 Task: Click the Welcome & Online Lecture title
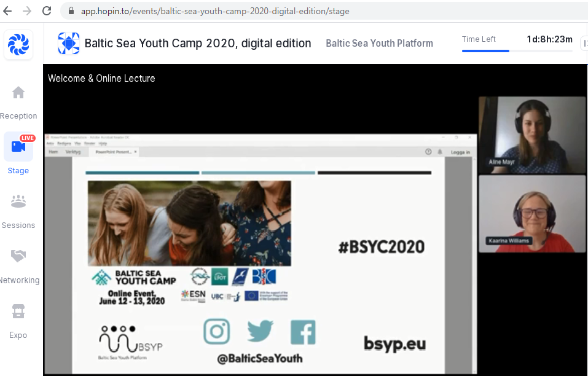[x=101, y=79]
